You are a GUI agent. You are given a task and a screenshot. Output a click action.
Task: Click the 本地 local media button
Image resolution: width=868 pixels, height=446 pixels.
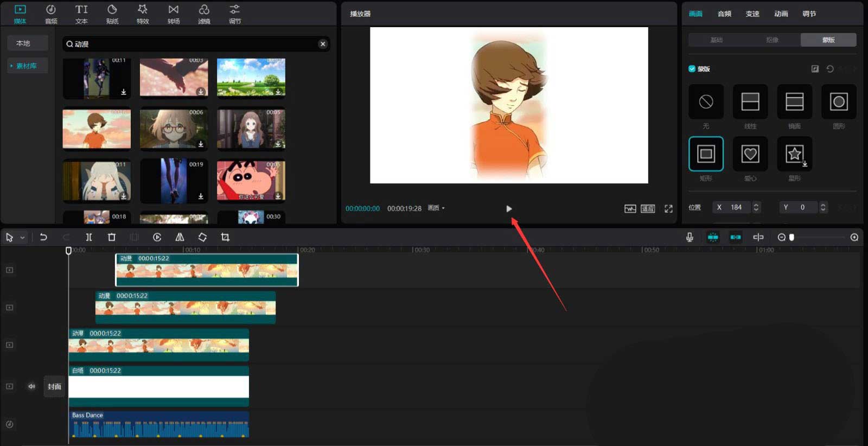click(x=28, y=43)
